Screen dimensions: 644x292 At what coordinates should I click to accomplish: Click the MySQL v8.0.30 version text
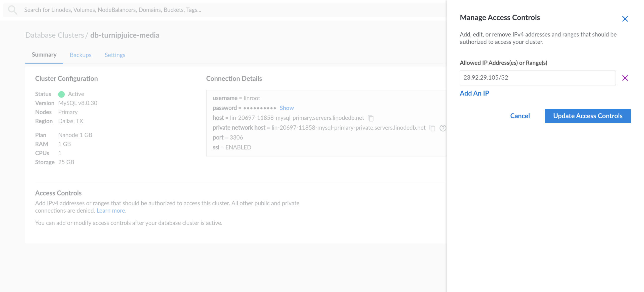78,103
